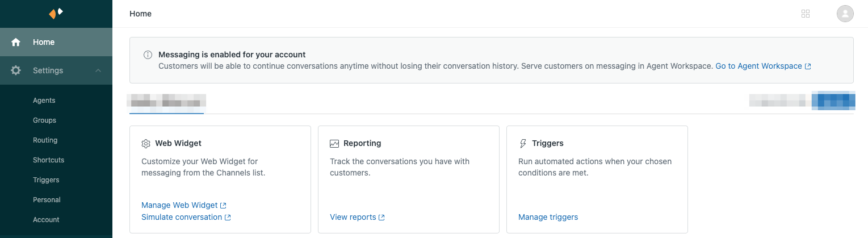Open Agents settings page

pyautogui.click(x=44, y=101)
